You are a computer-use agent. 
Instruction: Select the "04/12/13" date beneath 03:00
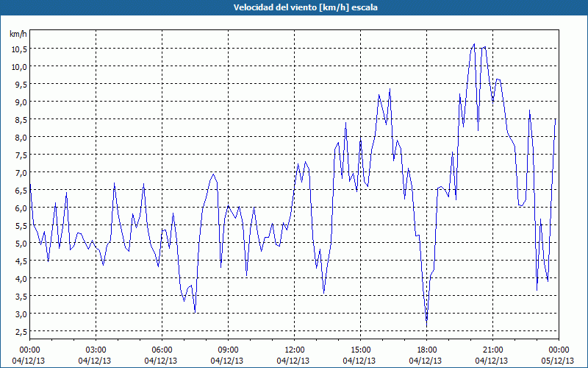pos(96,361)
